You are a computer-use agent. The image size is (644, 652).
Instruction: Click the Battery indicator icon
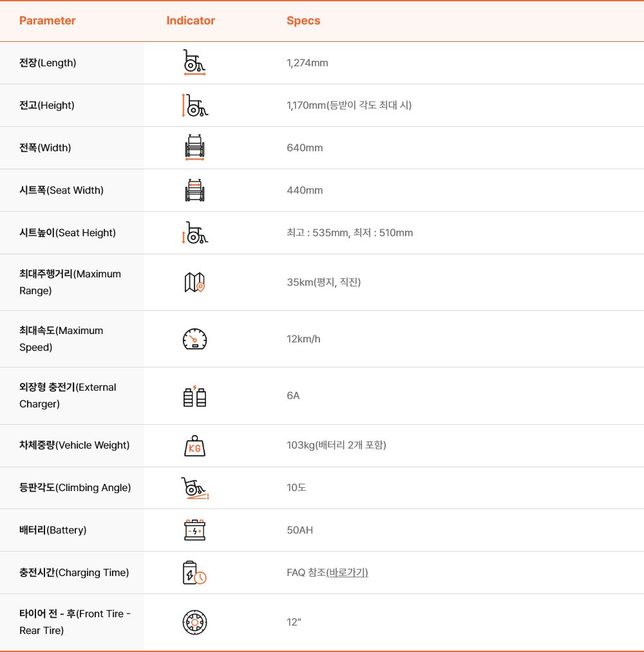(194, 530)
